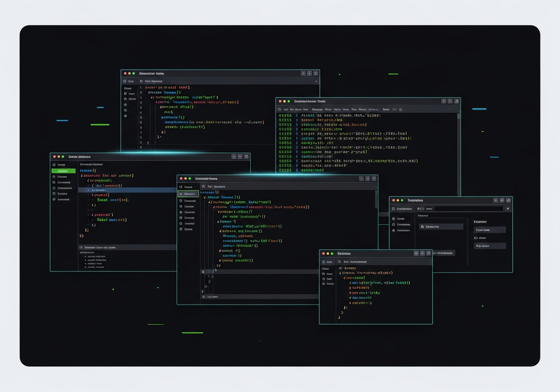Select the folder icon atop the left Data sidebar
This screenshot has width=560, height=392.
[x=54, y=164]
